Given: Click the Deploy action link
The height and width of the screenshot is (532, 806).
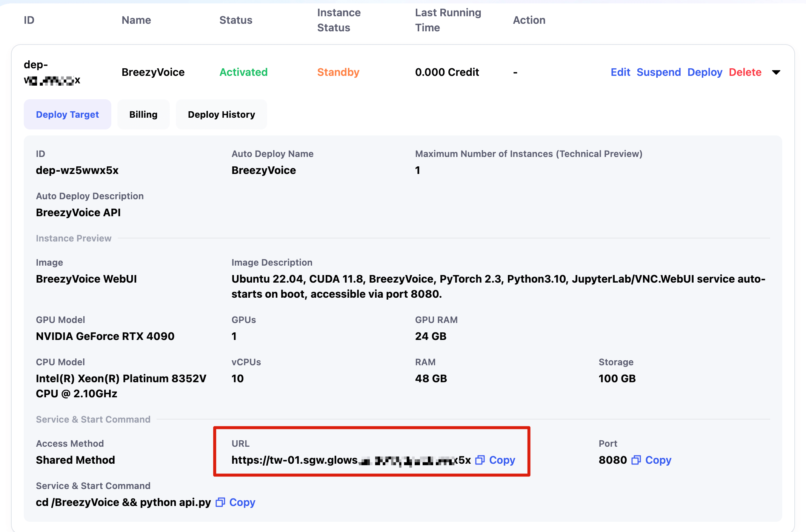Looking at the screenshot, I should pos(704,72).
